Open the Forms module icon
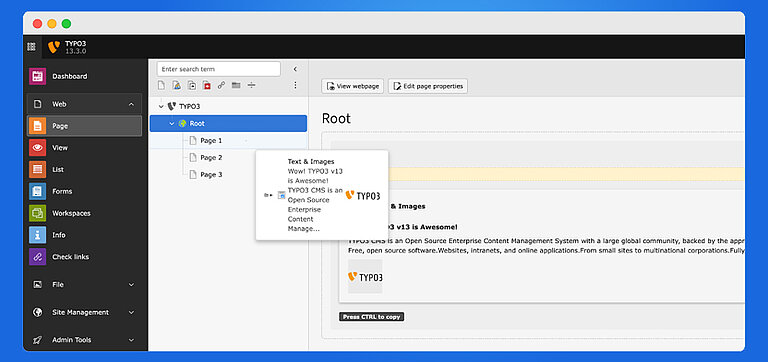The image size is (768, 362). (x=37, y=191)
